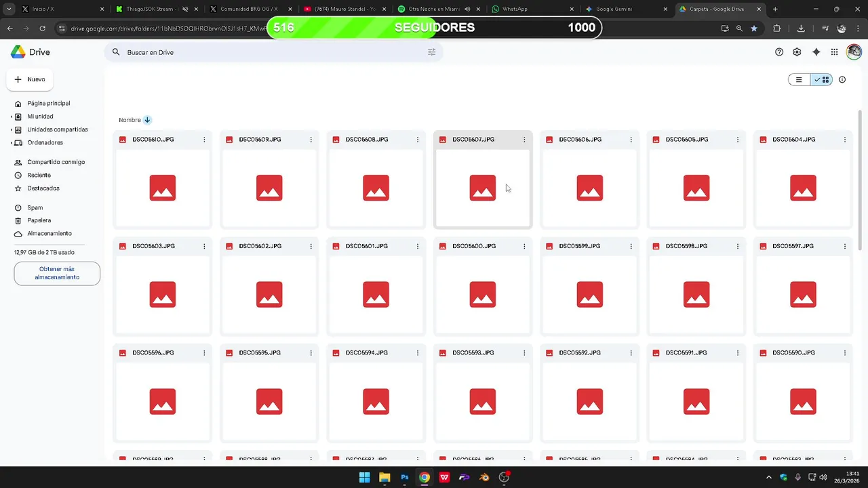Reload the Drive page
This screenshot has height=488, width=868.
pos(42,28)
